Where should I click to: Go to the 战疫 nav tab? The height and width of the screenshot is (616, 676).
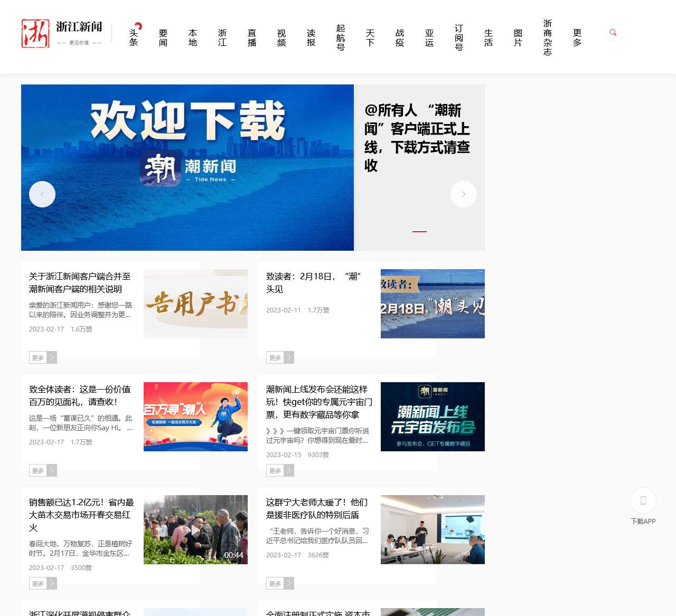pyautogui.click(x=400, y=37)
